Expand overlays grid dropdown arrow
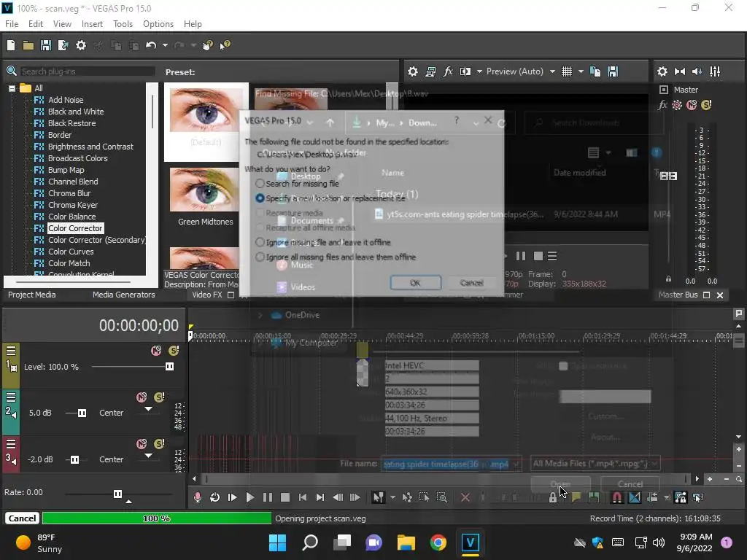 pyautogui.click(x=581, y=71)
